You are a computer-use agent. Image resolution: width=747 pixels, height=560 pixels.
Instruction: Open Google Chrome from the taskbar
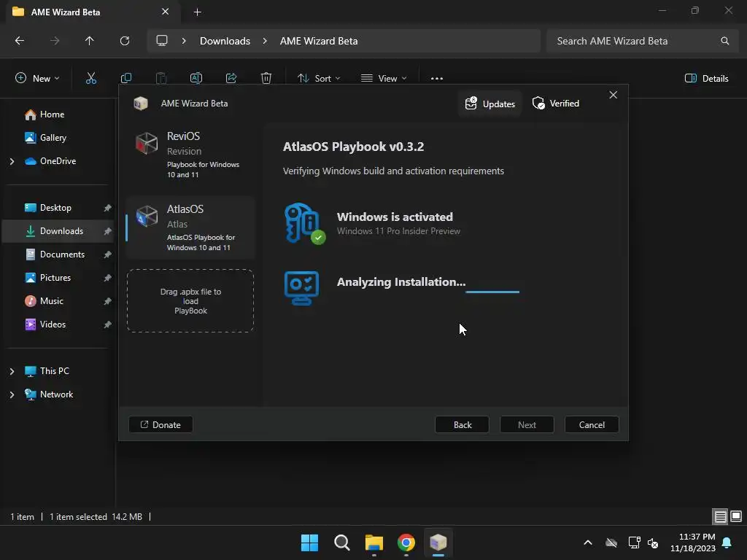coord(406,542)
